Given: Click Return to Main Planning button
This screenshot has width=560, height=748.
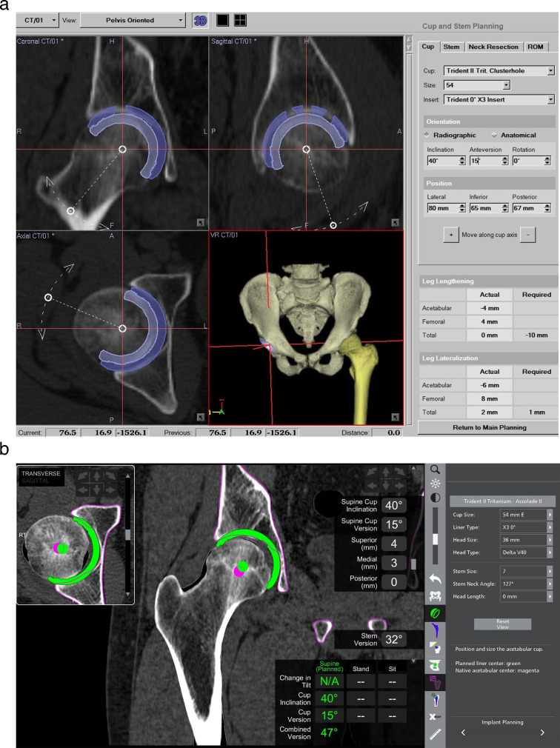Looking at the screenshot, I should 487,427.
